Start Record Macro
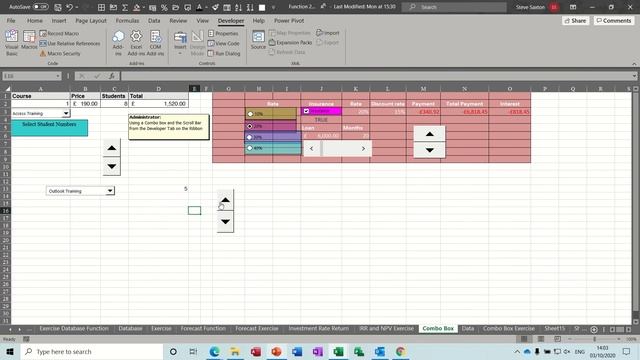640x360 pixels. (x=60, y=33)
